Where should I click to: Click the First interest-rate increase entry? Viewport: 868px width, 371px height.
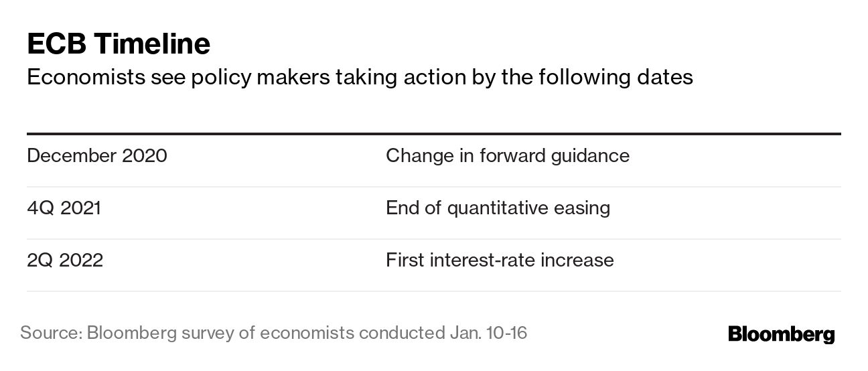click(x=500, y=260)
